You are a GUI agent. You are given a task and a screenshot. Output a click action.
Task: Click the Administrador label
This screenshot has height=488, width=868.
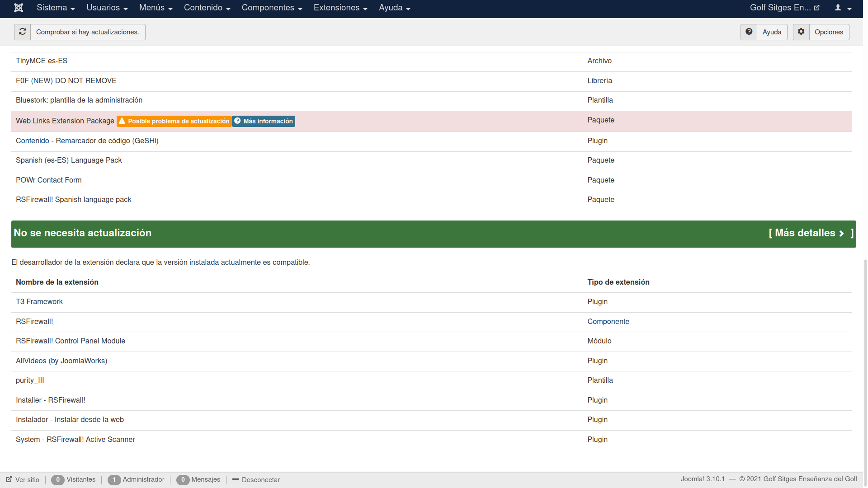coord(144,479)
